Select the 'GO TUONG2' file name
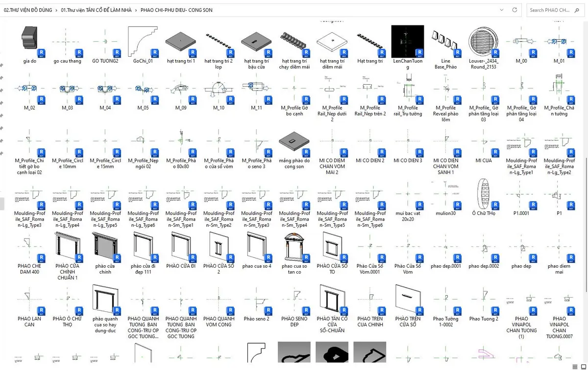The width and height of the screenshot is (588, 370). [x=105, y=61]
